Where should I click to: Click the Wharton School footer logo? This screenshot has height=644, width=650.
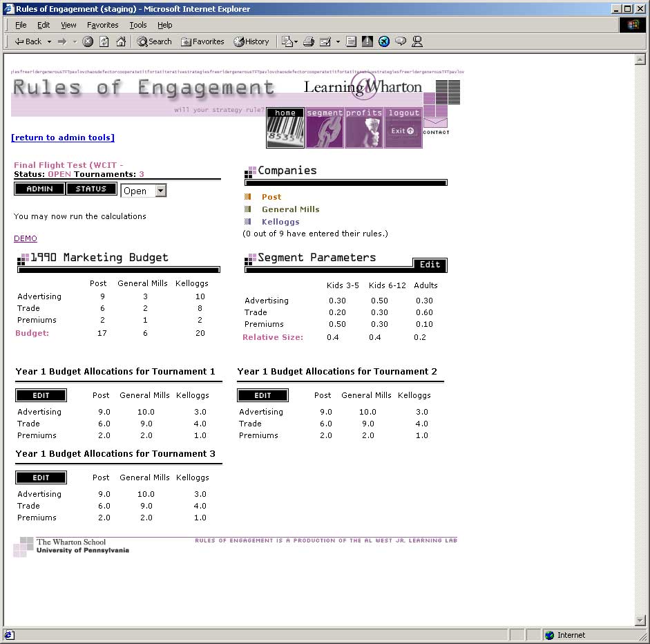[x=71, y=546]
